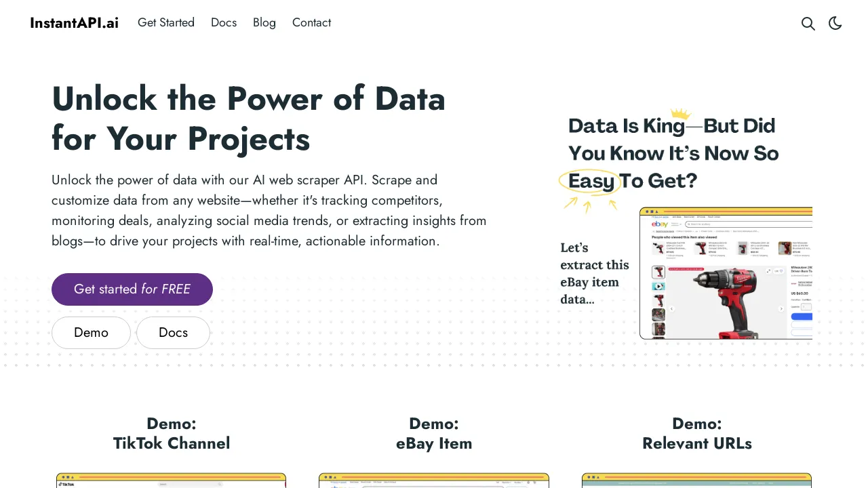Click the eBay logo in the demo screenshot

[659, 224]
